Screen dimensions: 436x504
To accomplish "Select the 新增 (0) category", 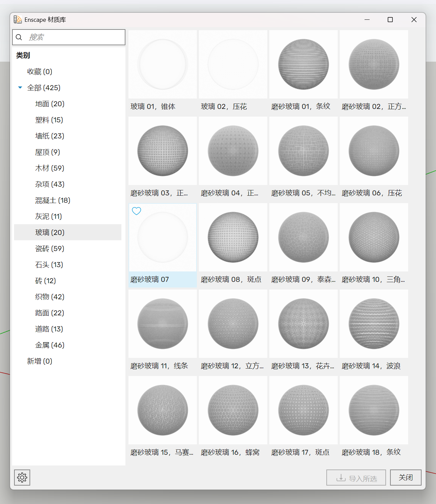I will (x=40, y=361).
